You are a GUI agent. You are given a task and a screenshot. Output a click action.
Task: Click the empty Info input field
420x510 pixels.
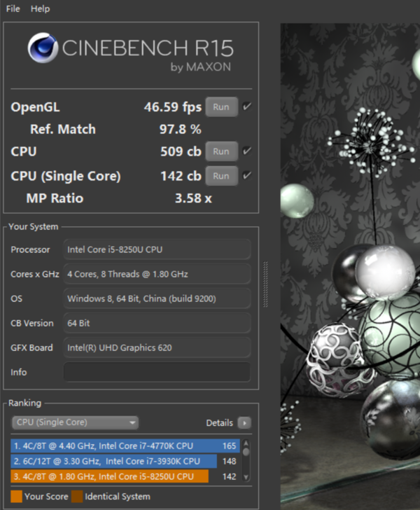(157, 372)
